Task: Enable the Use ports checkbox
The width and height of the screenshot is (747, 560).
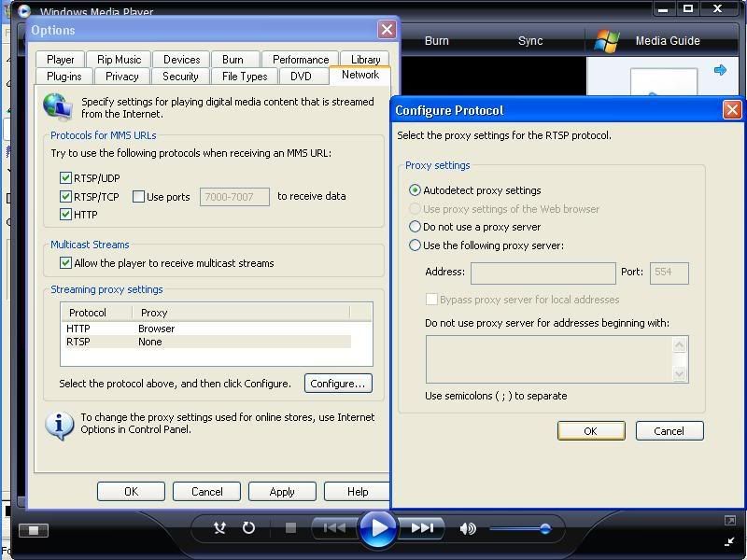Action: (x=138, y=196)
